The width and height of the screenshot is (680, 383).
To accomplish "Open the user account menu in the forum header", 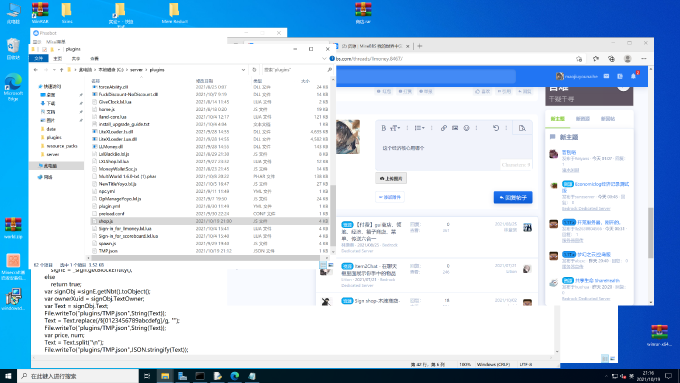I will click(x=577, y=76).
